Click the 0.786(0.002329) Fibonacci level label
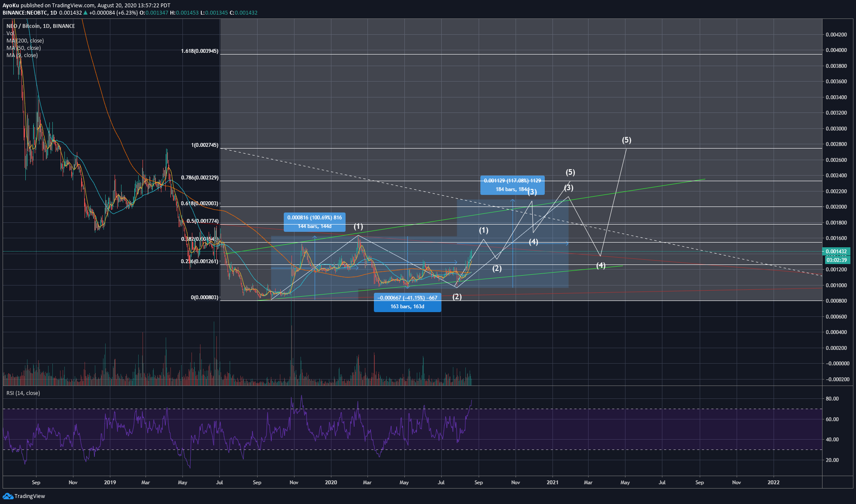Screen dimensions: 856x504 200,178
